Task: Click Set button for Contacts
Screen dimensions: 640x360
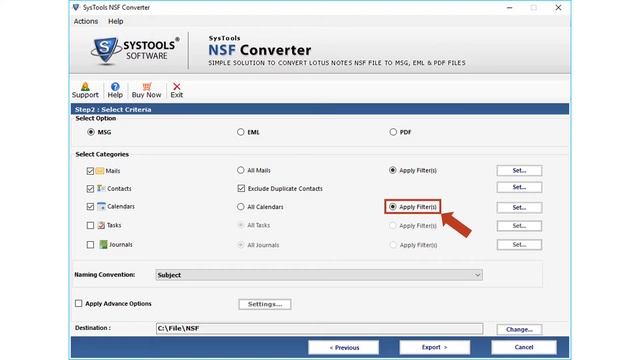Action: tap(519, 187)
